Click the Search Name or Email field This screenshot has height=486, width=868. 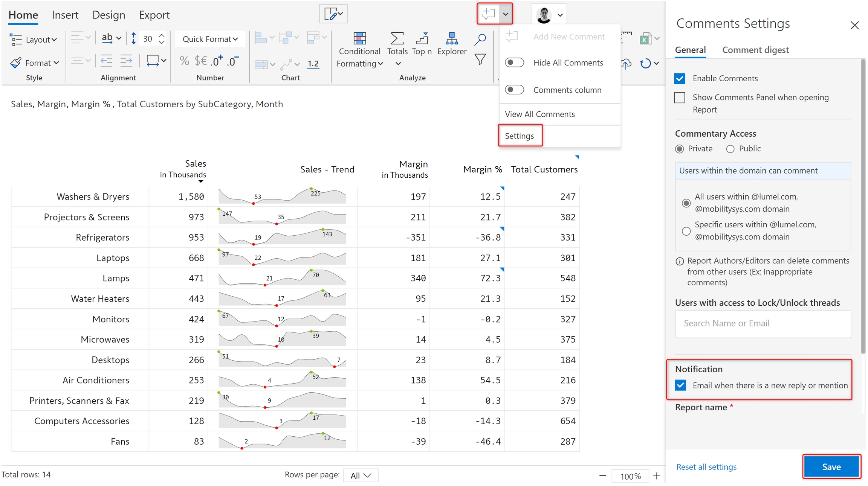pyautogui.click(x=763, y=323)
